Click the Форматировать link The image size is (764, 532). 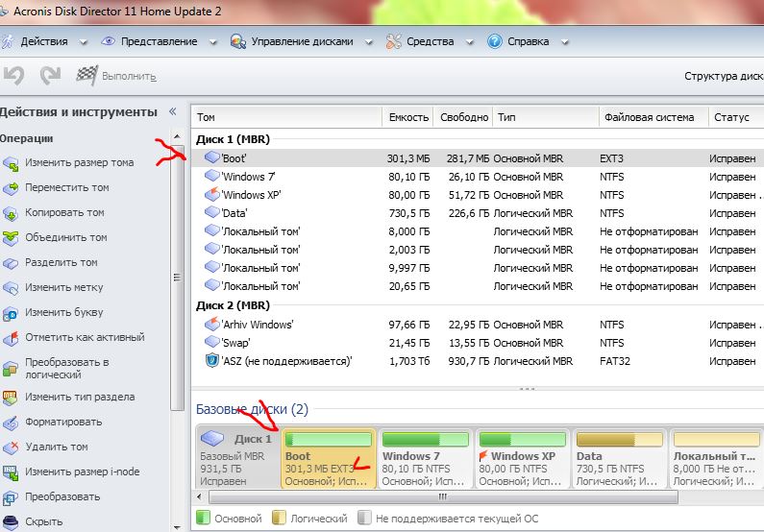63,422
